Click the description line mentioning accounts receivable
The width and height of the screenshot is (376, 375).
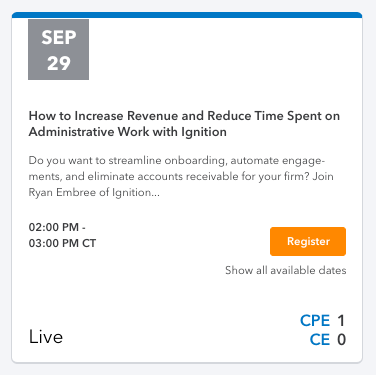(181, 176)
